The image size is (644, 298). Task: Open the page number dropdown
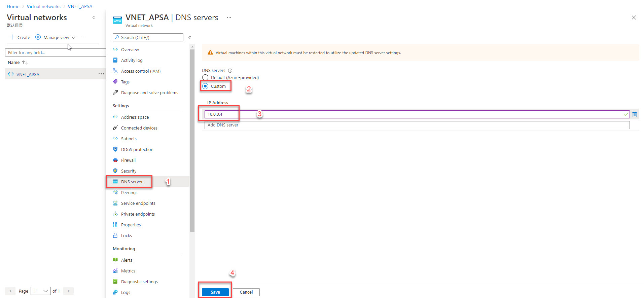(41, 291)
